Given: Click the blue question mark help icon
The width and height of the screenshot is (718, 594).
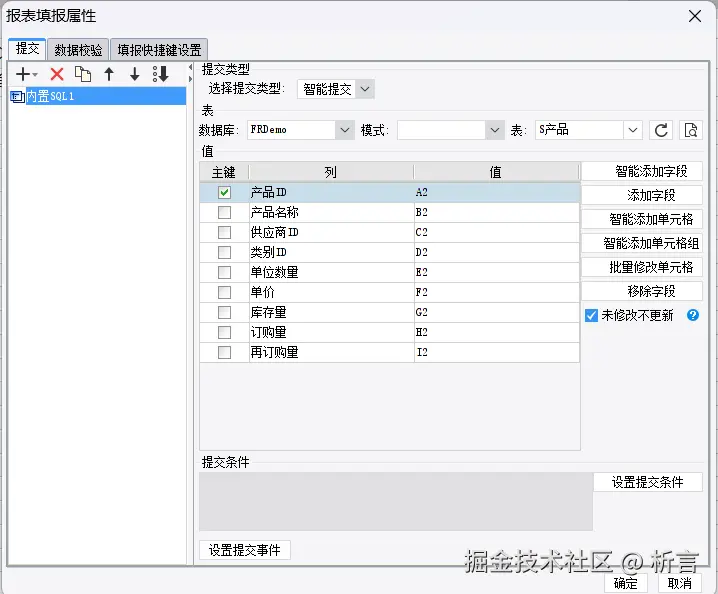Looking at the screenshot, I should pos(693,315).
